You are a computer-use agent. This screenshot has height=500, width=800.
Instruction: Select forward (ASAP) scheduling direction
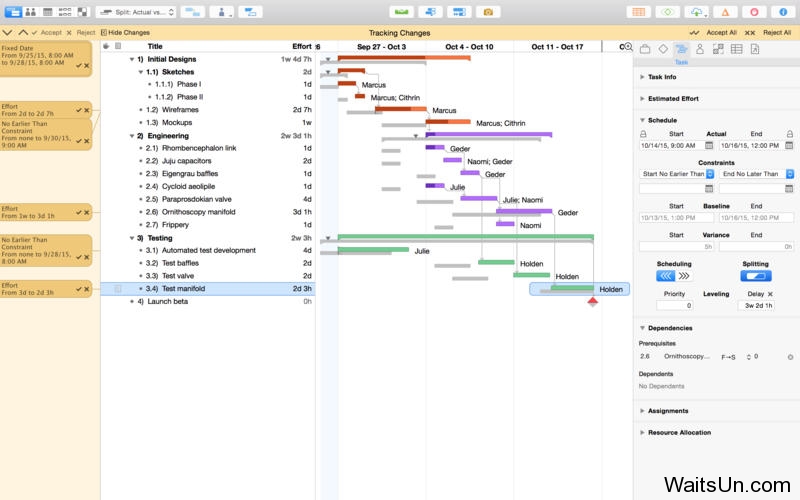684,276
